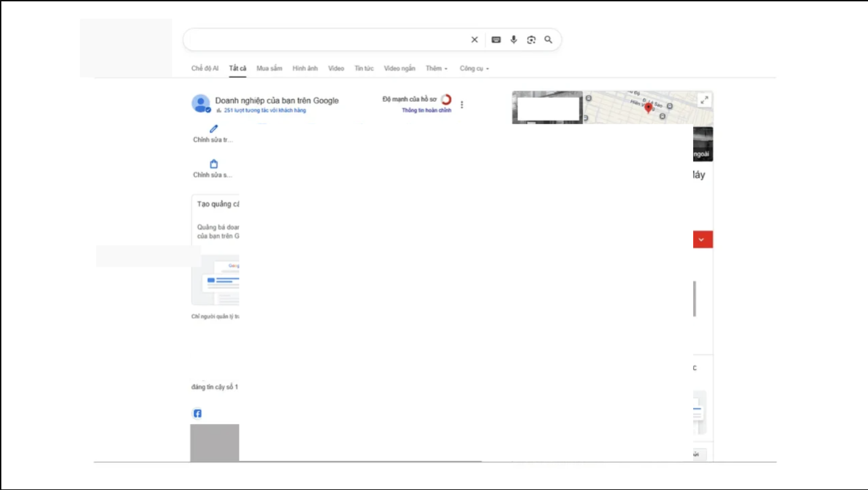Open the Công cụ dropdown
The width and height of the screenshot is (868, 490).
pyautogui.click(x=474, y=69)
